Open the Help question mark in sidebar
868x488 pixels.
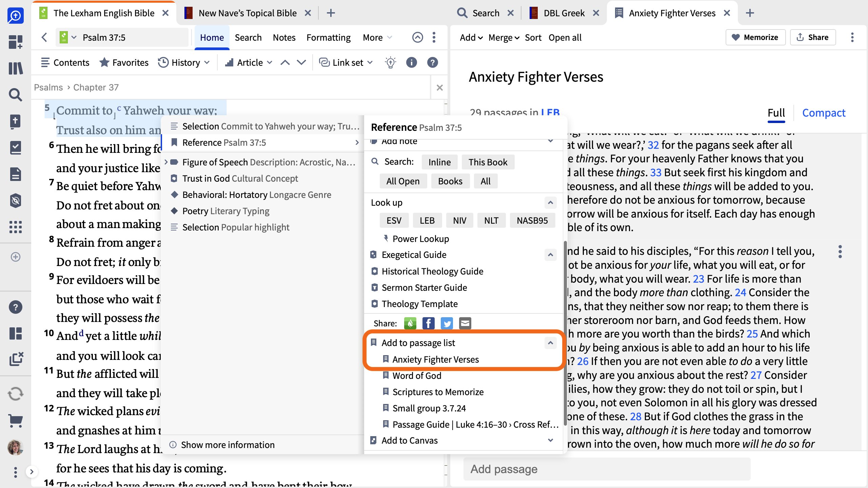(16, 307)
